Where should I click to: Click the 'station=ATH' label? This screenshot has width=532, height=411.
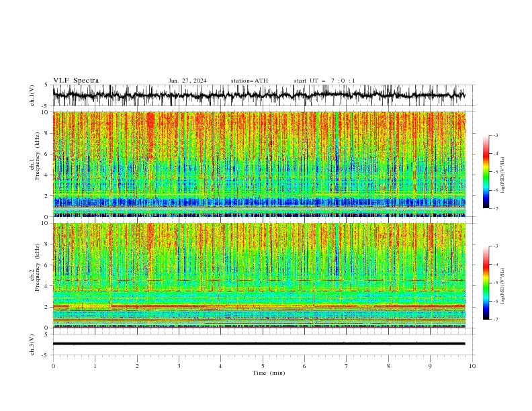click(249, 81)
